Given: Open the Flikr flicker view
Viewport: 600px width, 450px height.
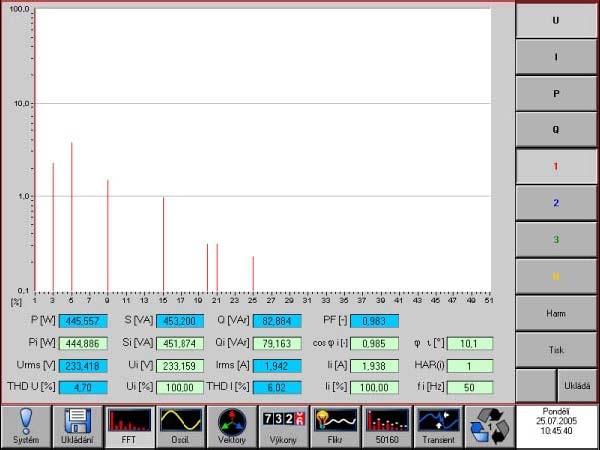Looking at the screenshot, I should pyautogui.click(x=335, y=427).
